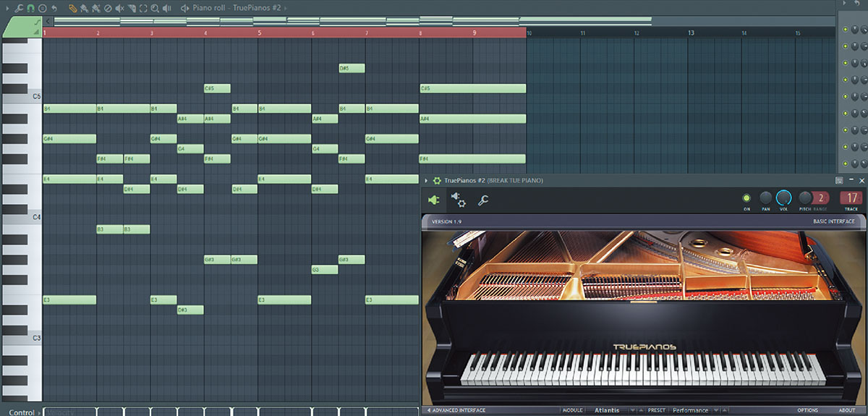
Task: Click the C3 piano key label
Action: [x=35, y=338]
